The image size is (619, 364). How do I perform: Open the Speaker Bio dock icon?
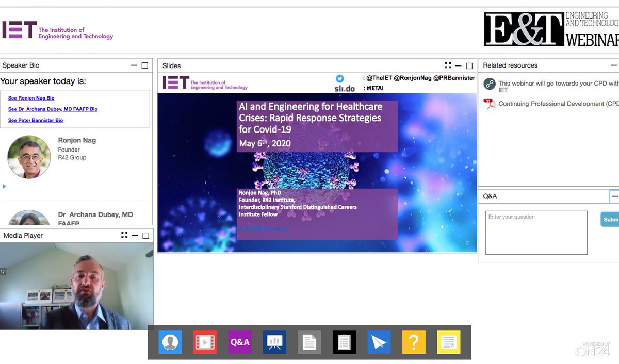pyautogui.click(x=170, y=342)
